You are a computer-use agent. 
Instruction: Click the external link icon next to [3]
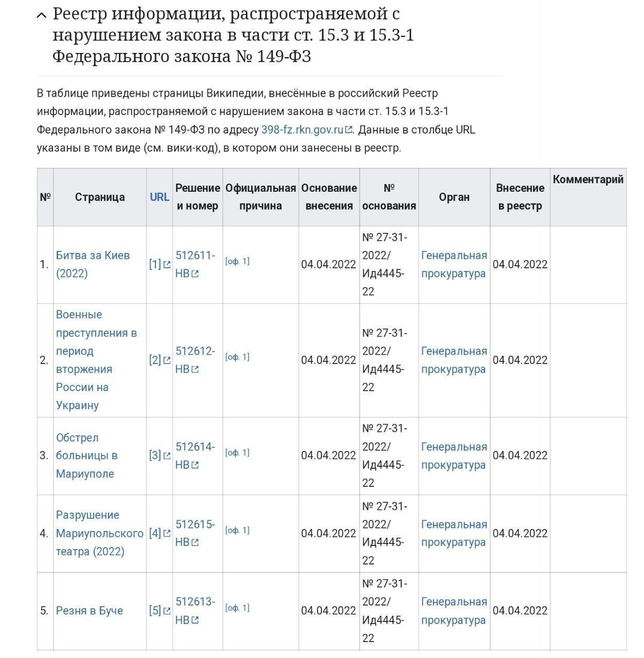pyautogui.click(x=166, y=454)
